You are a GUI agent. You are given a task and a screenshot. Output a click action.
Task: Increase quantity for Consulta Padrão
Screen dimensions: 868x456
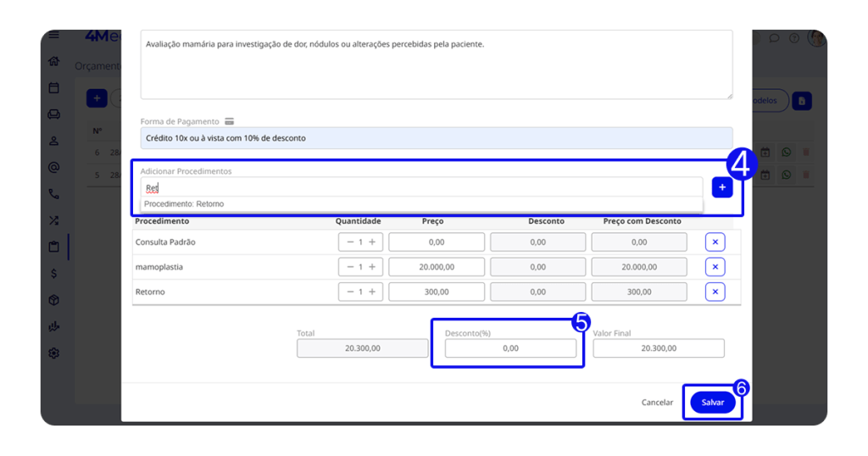[x=371, y=242]
